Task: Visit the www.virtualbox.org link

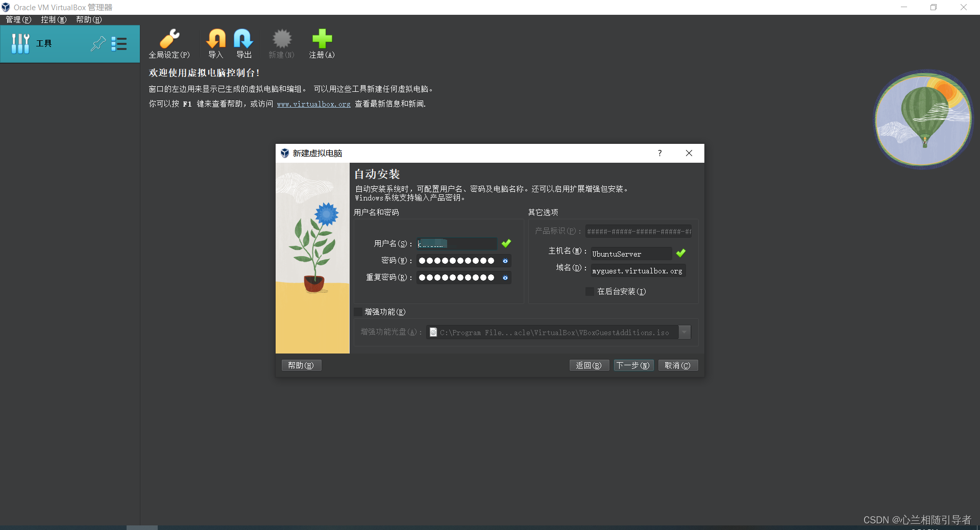Action: tap(313, 104)
